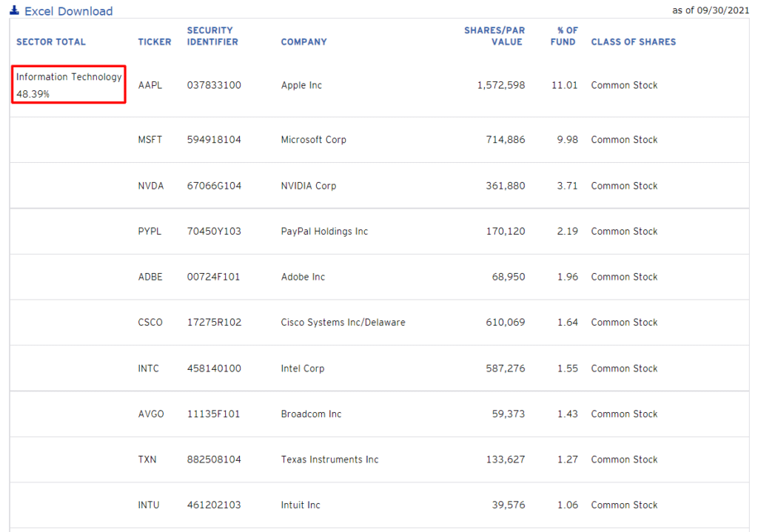Click the Broadcom Inc company name
758x532 pixels.
[312, 414]
